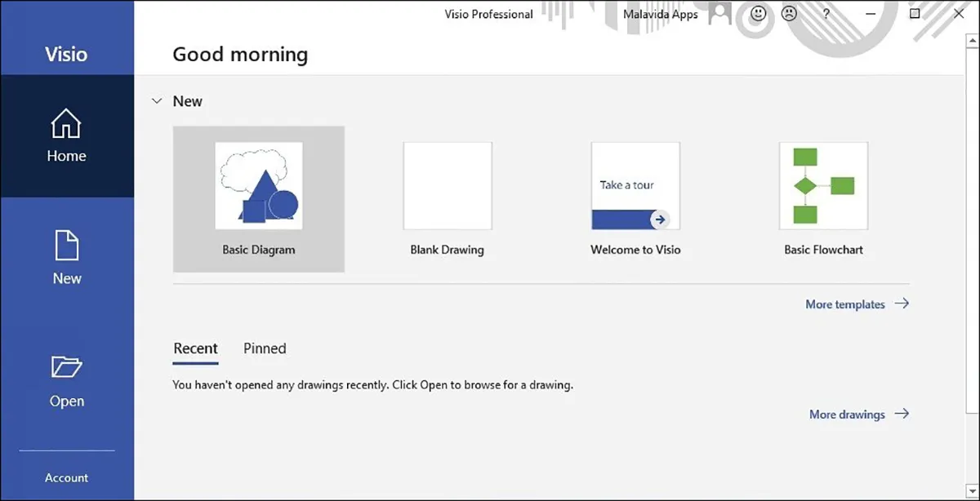Open the More drawings link
Viewport: 980px width, 501px height.
point(846,415)
